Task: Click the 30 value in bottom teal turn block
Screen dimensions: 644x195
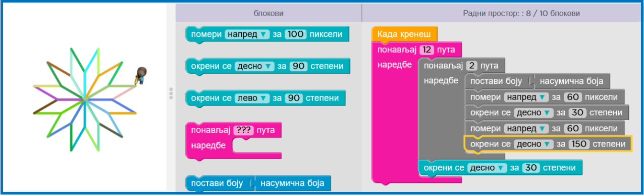Action: click(531, 167)
